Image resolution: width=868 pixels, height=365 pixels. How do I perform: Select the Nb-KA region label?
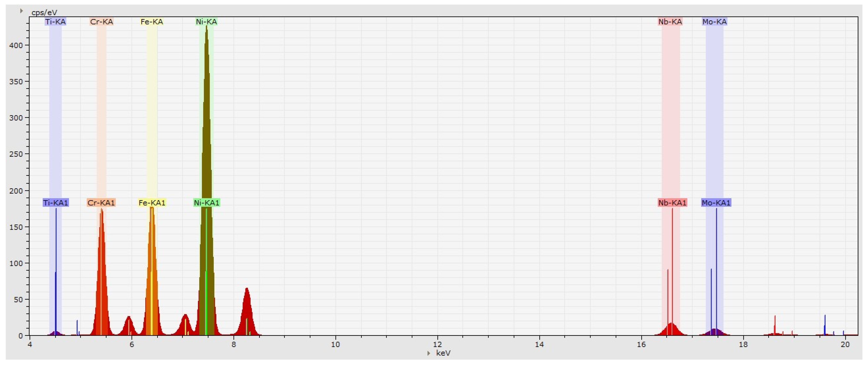(670, 22)
